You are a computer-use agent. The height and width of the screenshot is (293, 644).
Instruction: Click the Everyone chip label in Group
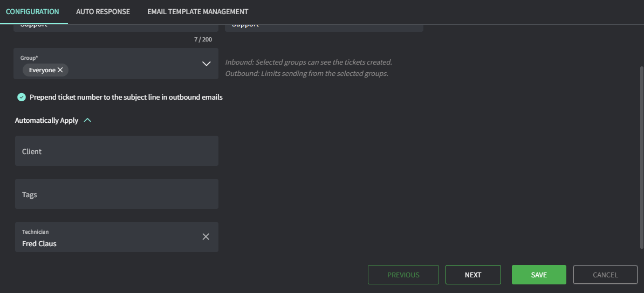click(42, 70)
